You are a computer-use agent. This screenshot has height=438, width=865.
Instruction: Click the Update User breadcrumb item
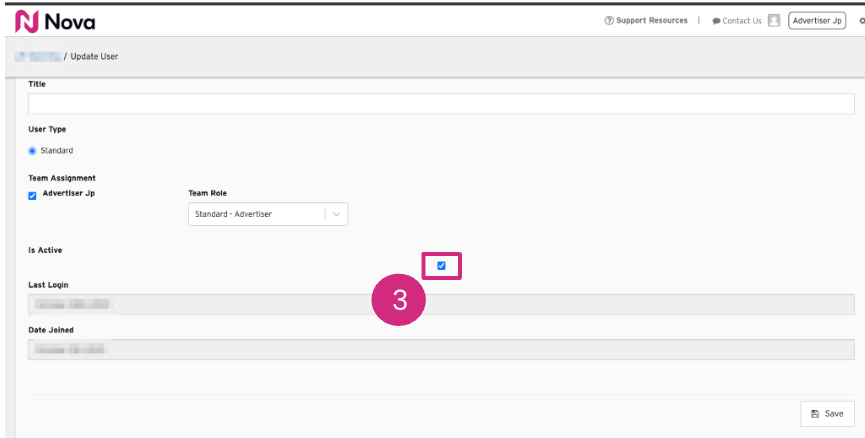click(95, 56)
